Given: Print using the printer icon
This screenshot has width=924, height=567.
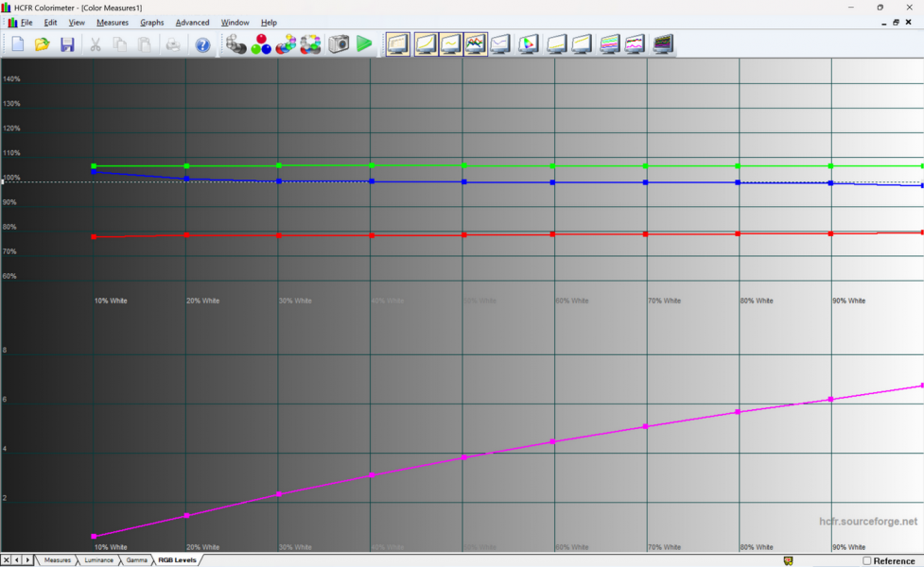Looking at the screenshot, I should click(173, 44).
